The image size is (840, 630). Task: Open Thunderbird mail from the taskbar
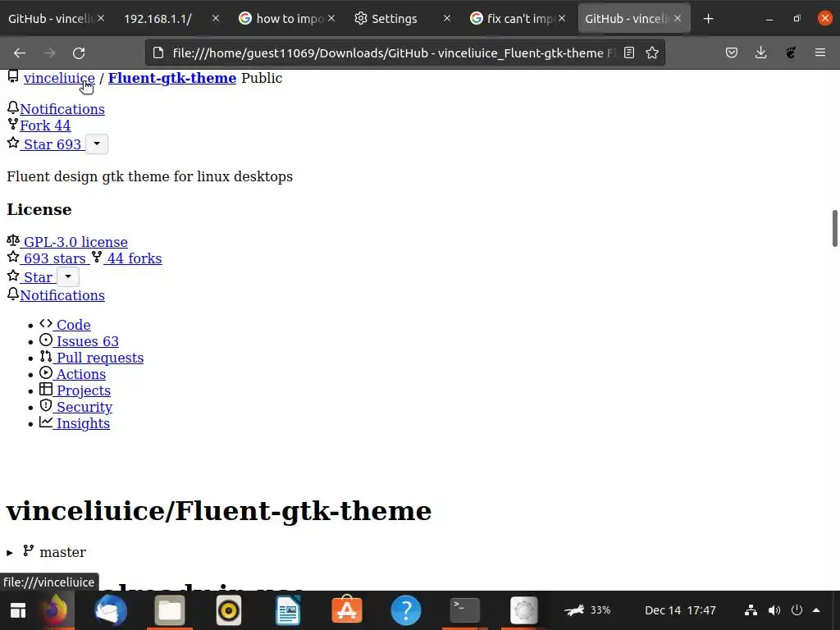[x=111, y=610]
